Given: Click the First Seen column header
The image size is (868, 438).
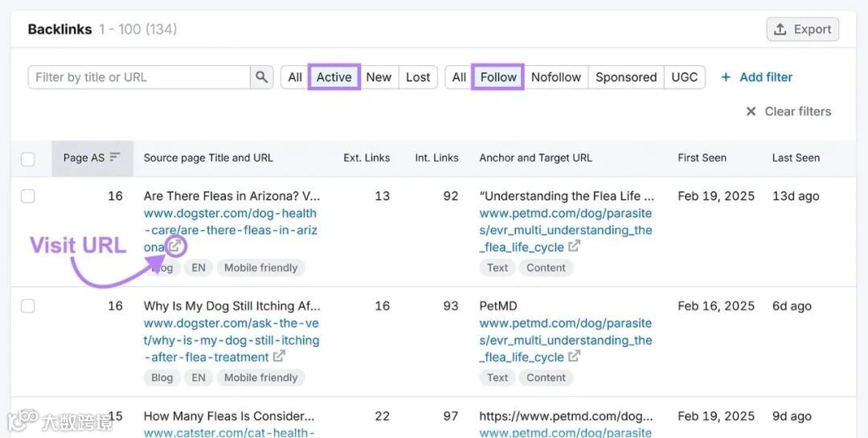Looking at the screenshot, I should coord(702,158).
